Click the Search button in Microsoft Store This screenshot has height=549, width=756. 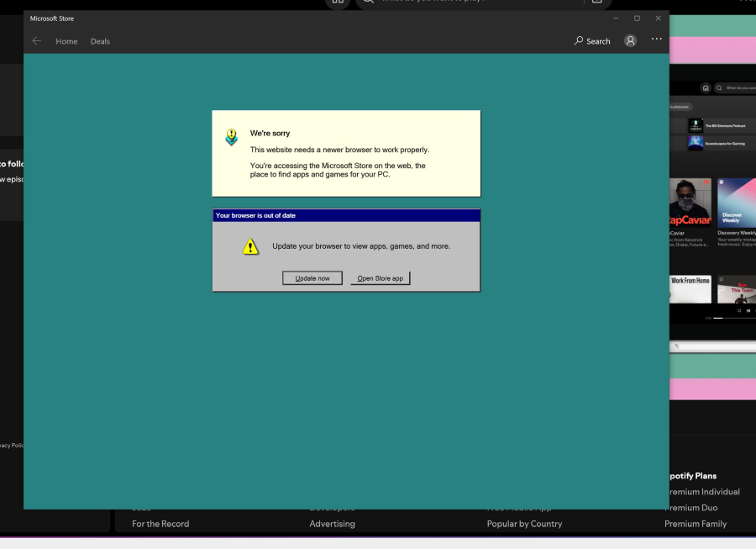point(592,41)
